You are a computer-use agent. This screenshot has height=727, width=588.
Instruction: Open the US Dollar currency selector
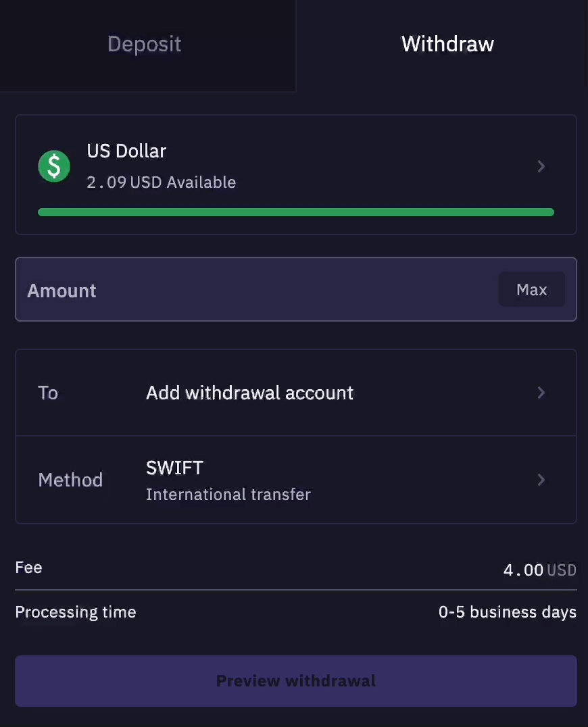(x=296, y=166)
